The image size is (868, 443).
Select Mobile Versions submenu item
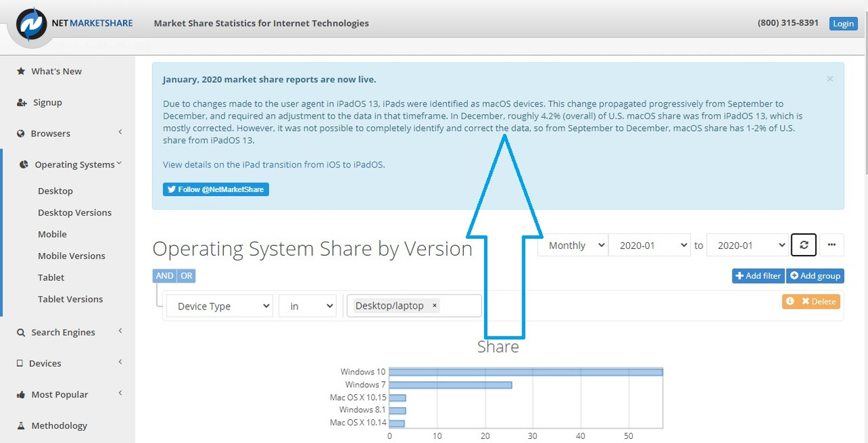(72, 256)
